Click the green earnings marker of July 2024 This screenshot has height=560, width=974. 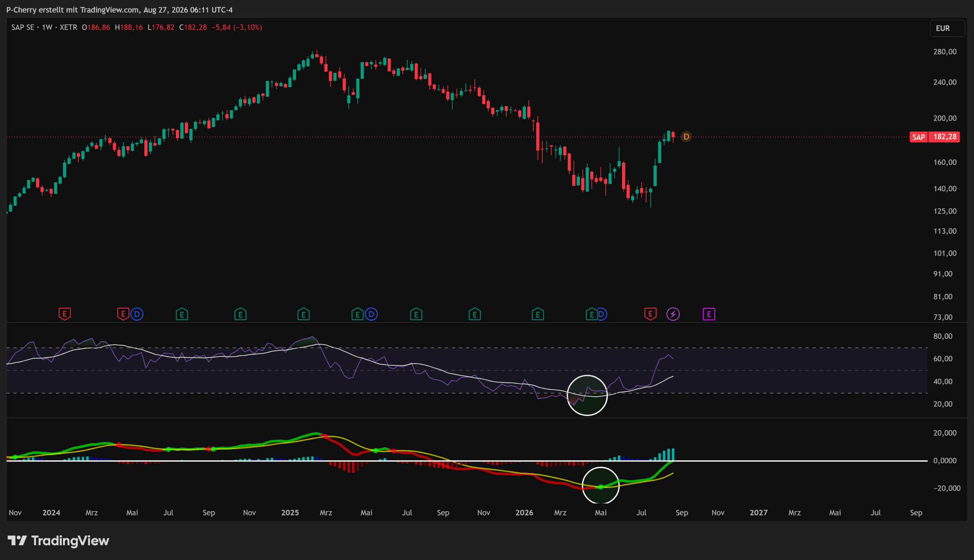click(x=182, y=314)
